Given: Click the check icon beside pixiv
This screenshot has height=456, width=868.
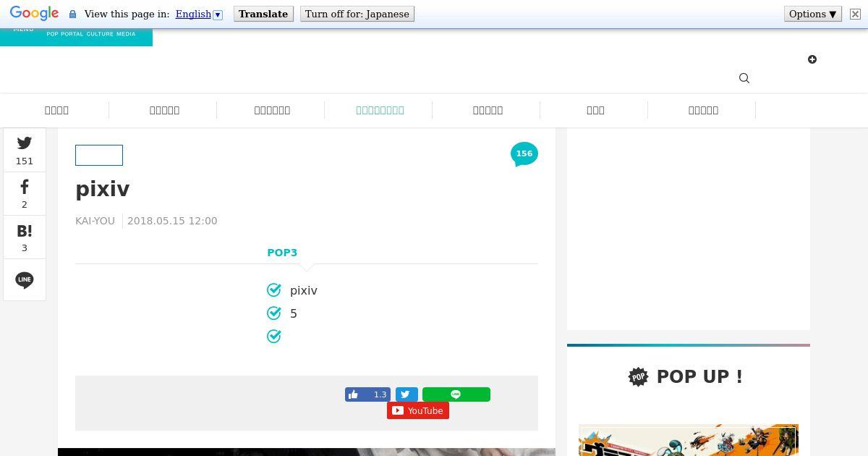Looking at the screenshot, I should [274, 290].
